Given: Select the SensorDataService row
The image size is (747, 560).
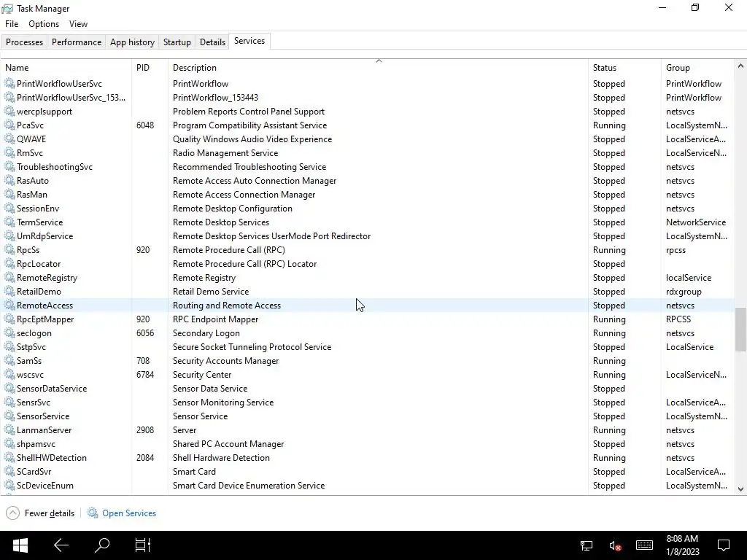Looking at the screenshot, I should [x=368, y=389].
